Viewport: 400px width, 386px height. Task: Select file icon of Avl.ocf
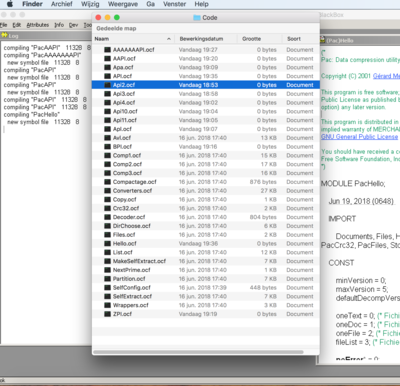[107, 138]
